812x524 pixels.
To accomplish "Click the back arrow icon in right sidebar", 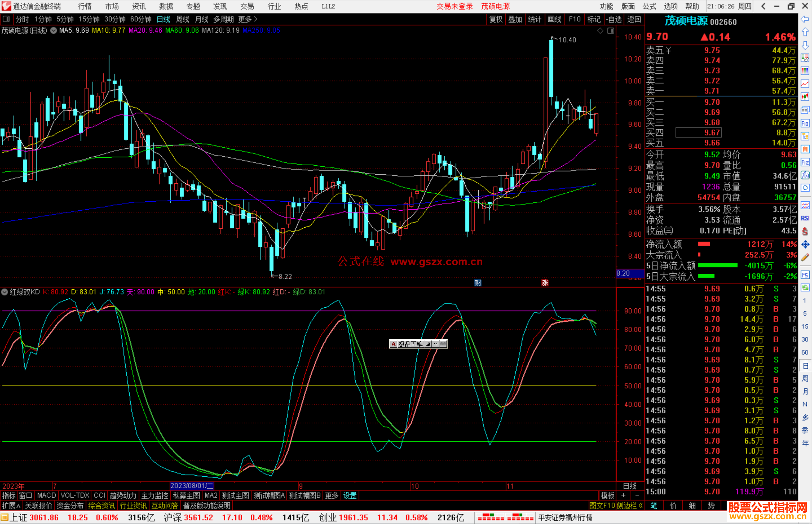I will pos(804,19).
